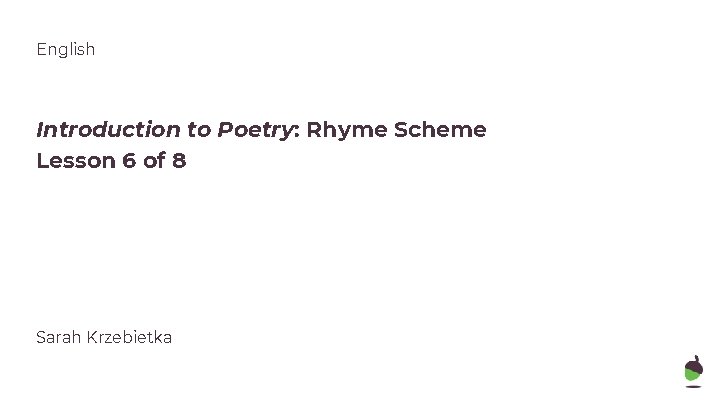
Task: Select the word 'Rhyme' in the title
Action: pyautogui.click(x=348, y=130)
